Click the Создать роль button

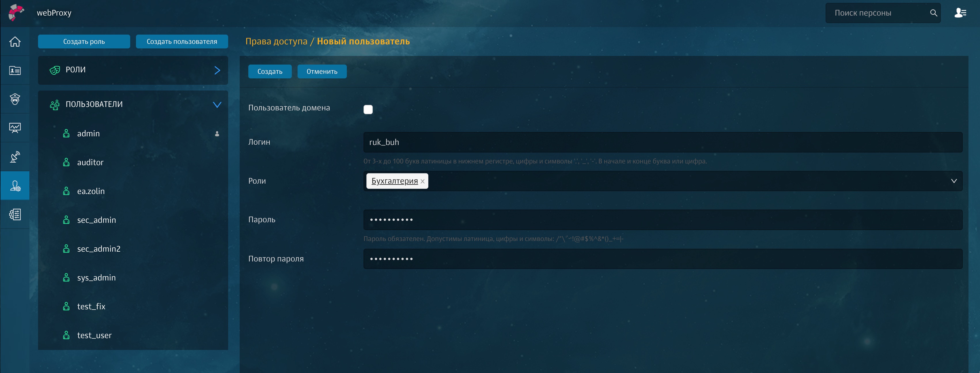(84, 42)
